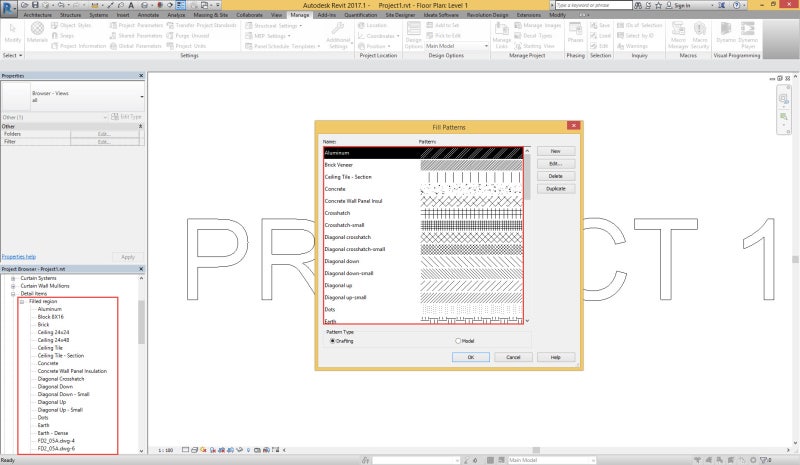Image resolution: width=800 pixels, height=465 pixels.
Task: Select the Concrete pattern swatch row
Action: 423,189
